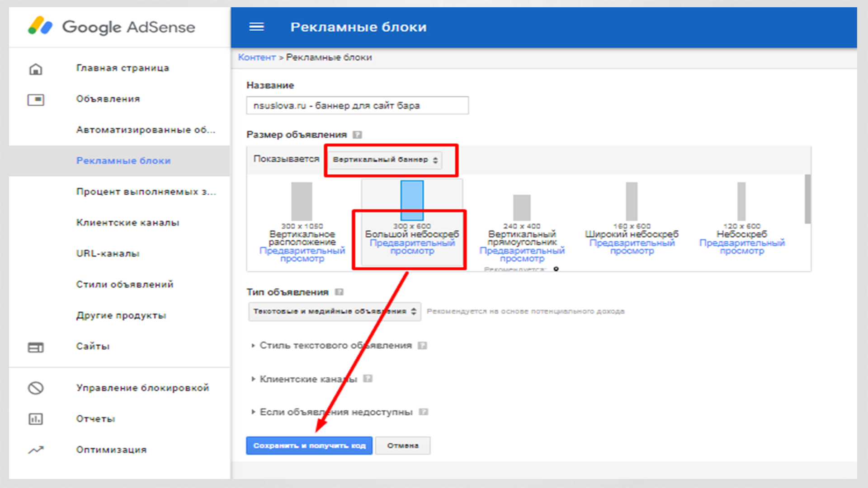Select the 300 x 600 Большой небоскреб thumbnail
868x488 pixels.
[x=412, y=201]
